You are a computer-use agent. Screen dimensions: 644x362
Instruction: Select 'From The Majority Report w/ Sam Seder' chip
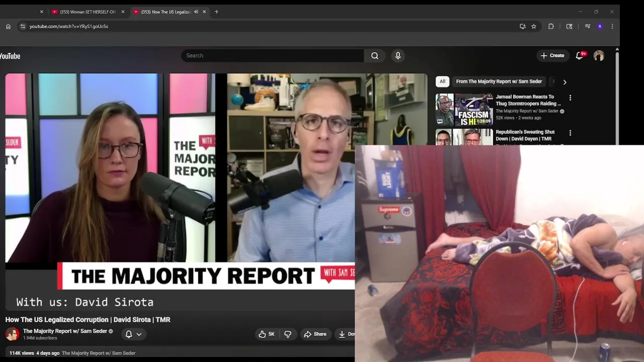(x=499, y=81)
